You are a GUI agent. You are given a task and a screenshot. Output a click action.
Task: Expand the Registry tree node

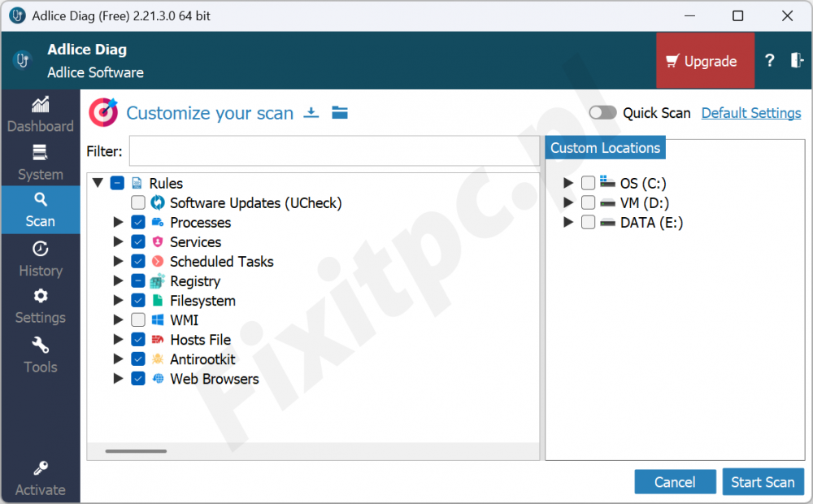tap(119, 281)
